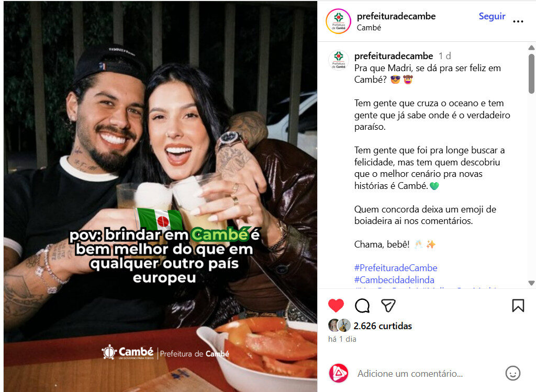
Task: Open the comment speech bubble icon
Action: click(362, 306)
